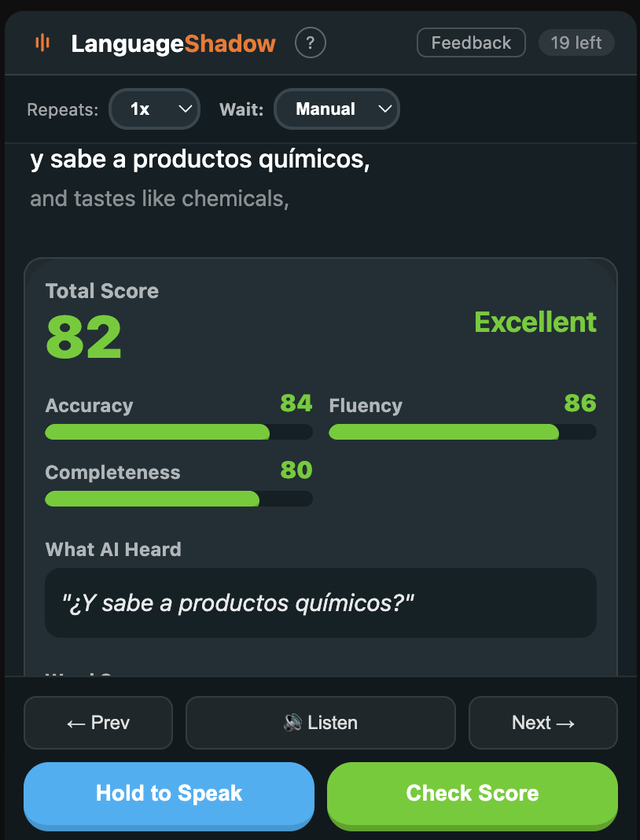The height and width of the screenshot is (840, 640).
Task: Open the Wait dropdown set to Manual
Action: click(337, 109)
